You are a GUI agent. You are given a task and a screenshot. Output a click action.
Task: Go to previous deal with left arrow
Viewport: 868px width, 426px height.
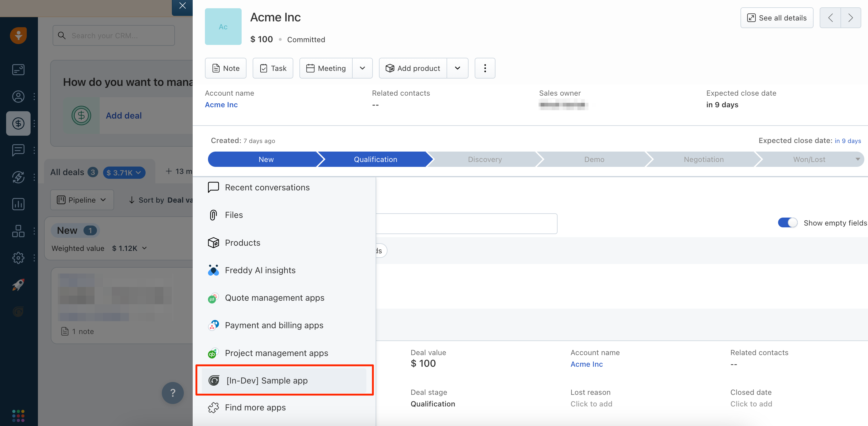click(x=830, y=18)
